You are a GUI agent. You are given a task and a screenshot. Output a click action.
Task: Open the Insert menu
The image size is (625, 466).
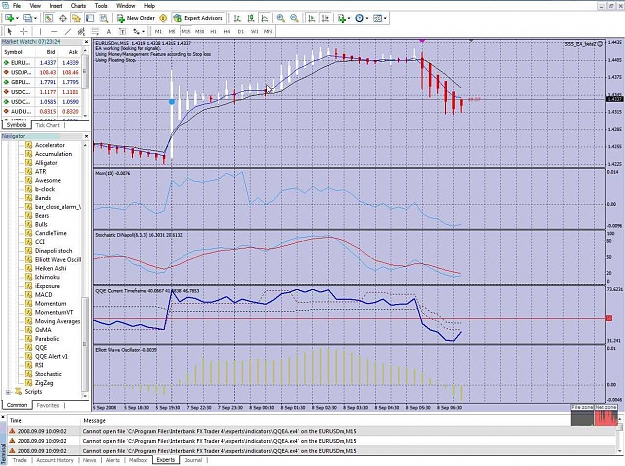point(56,6)
